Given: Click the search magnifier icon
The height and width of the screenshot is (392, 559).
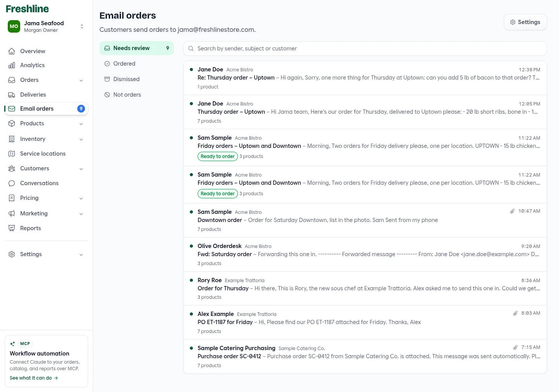Looking at the screenshot, I should [191, 49].
